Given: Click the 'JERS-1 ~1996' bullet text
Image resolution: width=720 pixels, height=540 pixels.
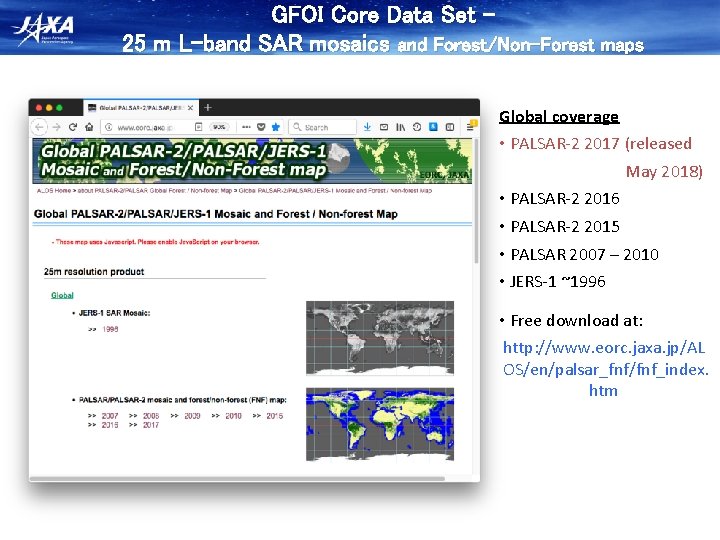Looking at the screenshot, I should (x=558, y=281).
